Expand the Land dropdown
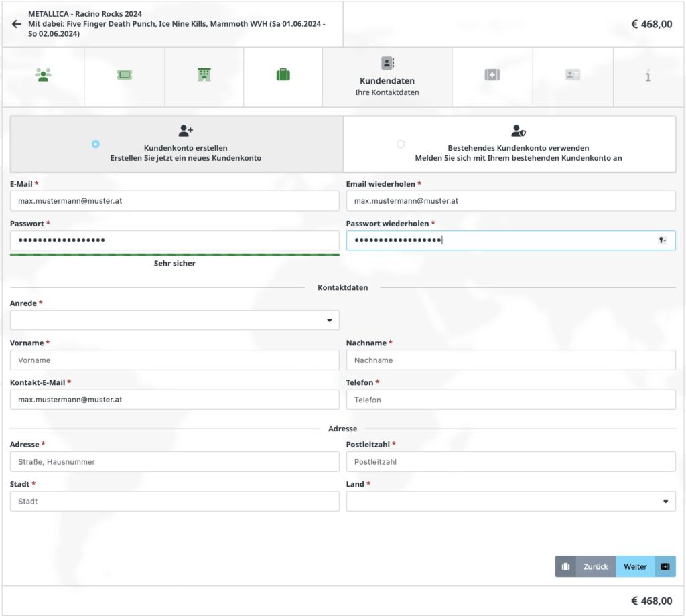 pos(510,501)
